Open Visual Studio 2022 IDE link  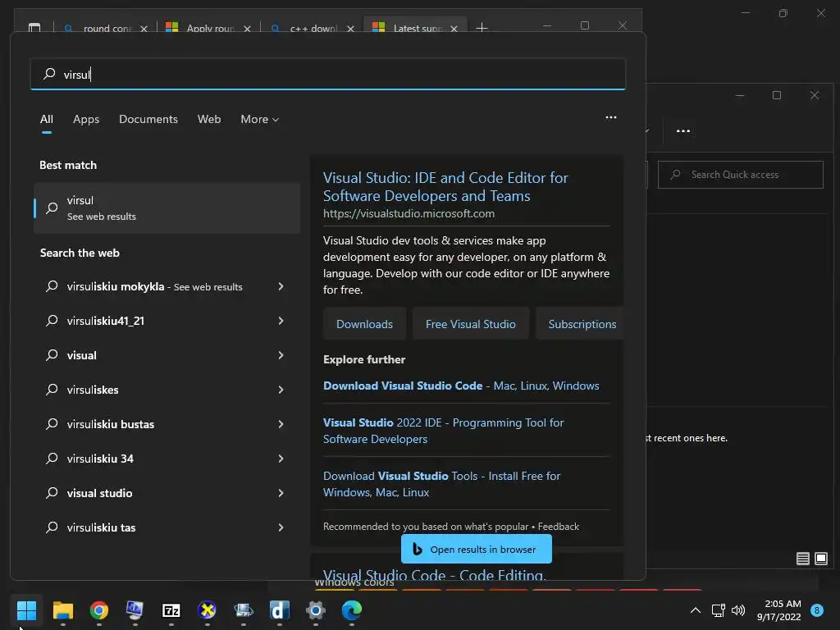pos(444,431)
